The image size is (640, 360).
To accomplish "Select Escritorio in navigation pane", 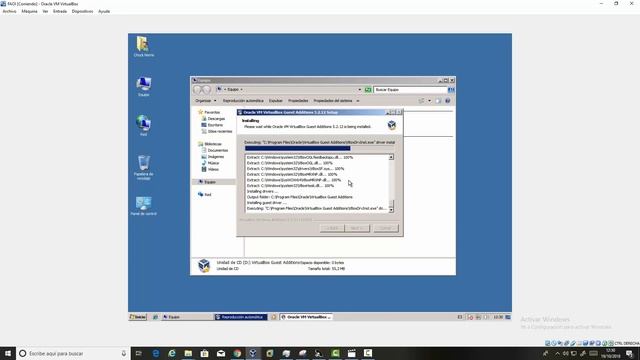I will tap(212, 125).
